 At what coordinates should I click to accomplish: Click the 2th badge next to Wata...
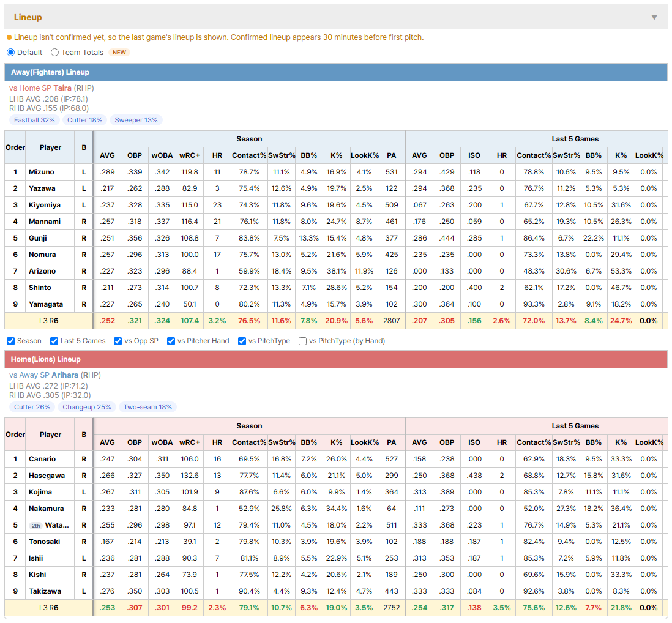(36, 525)
